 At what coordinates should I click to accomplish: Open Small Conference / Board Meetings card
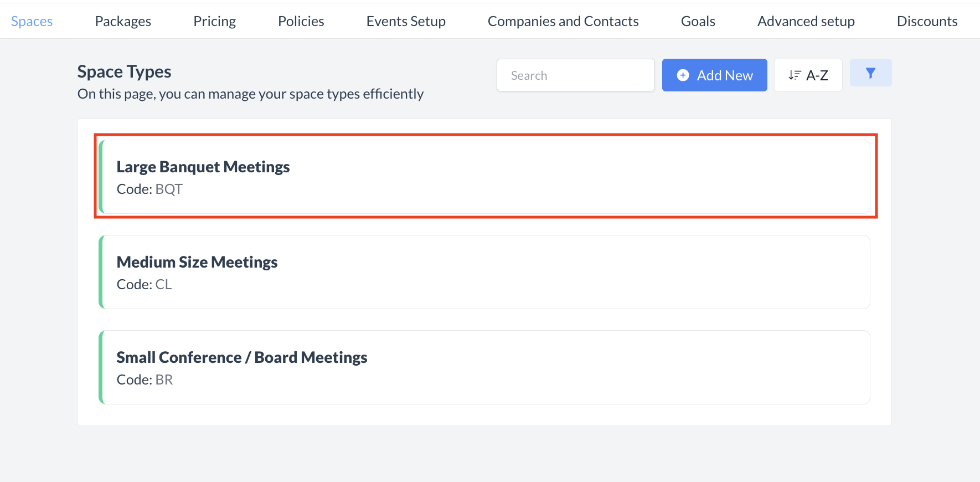point(485,367)
